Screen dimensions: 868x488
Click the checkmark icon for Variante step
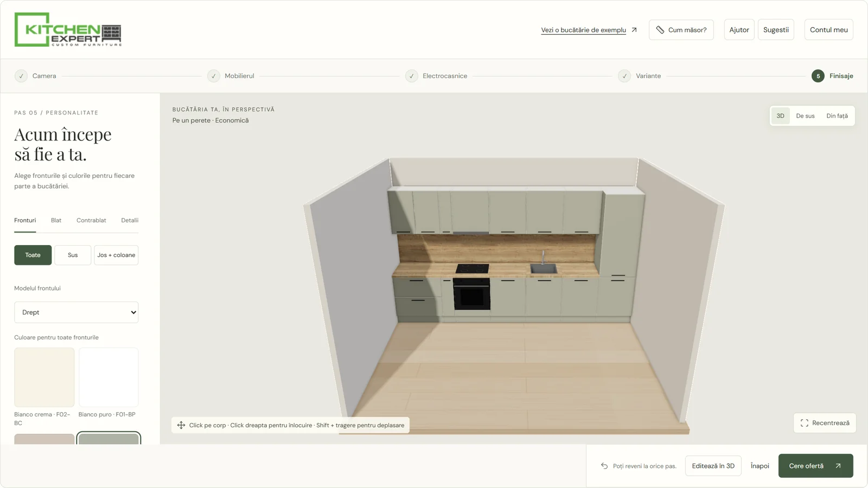click(x=624, y=76)
